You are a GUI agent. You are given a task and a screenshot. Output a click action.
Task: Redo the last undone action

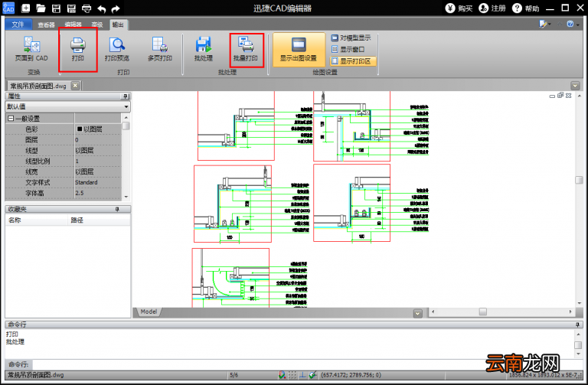[116, 8]
